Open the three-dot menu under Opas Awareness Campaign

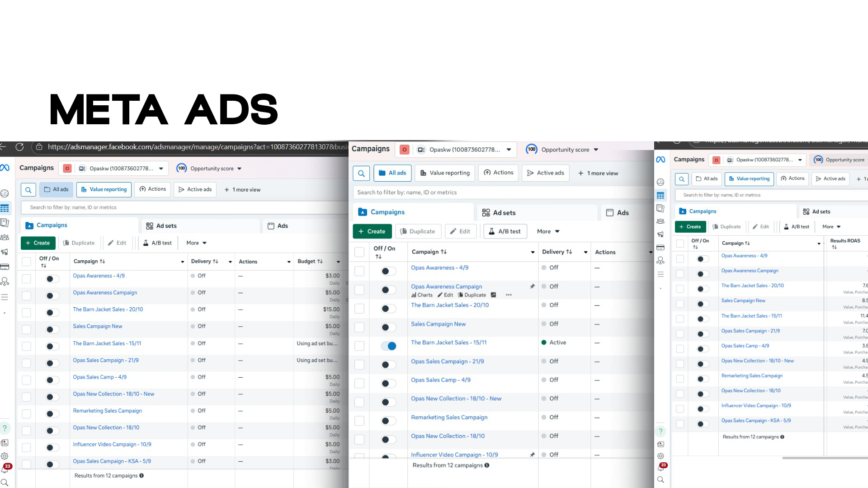[x=509, y=295]
